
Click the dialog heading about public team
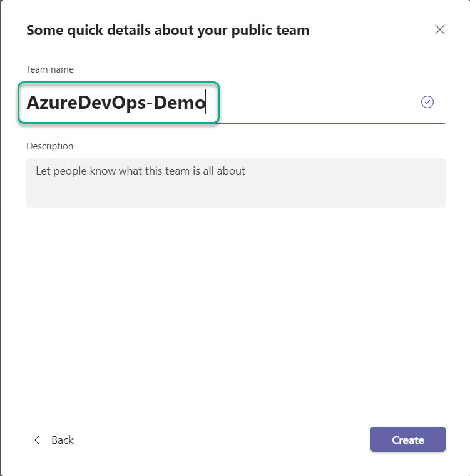(x=168, y=31)
